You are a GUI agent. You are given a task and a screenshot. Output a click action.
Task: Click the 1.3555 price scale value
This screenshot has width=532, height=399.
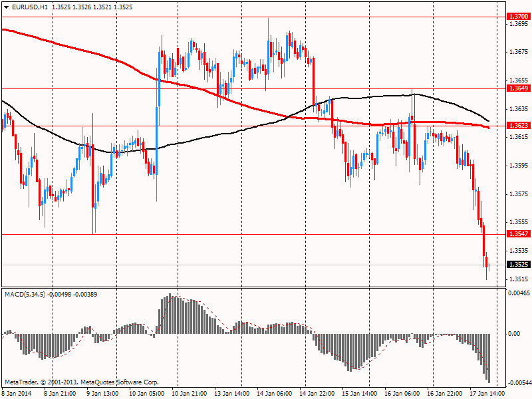tap(519, 222)
